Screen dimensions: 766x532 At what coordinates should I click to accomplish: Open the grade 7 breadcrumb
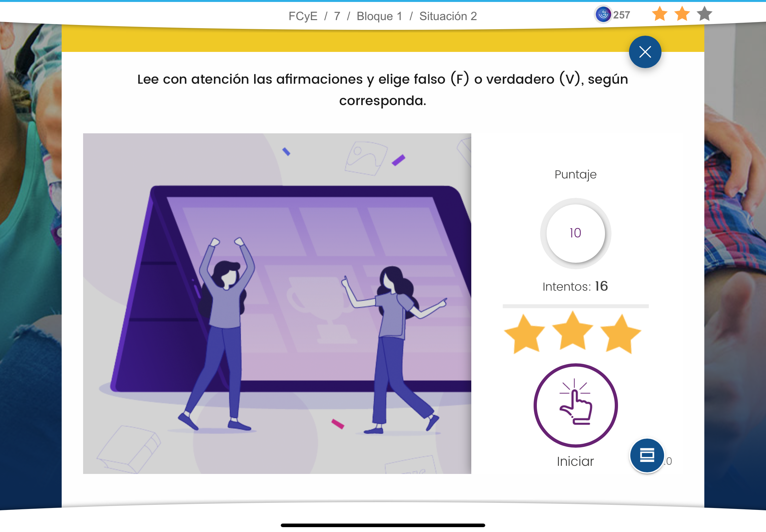337,16
